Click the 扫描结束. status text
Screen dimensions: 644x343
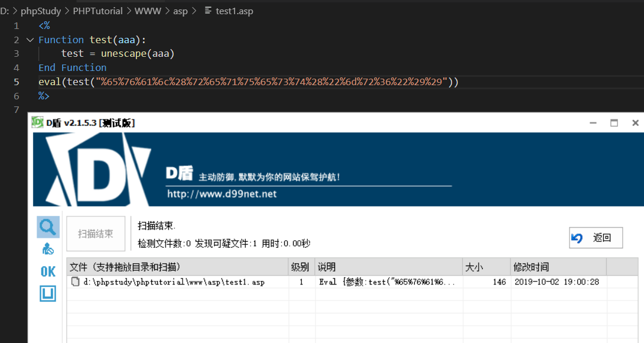coord(157,225)
